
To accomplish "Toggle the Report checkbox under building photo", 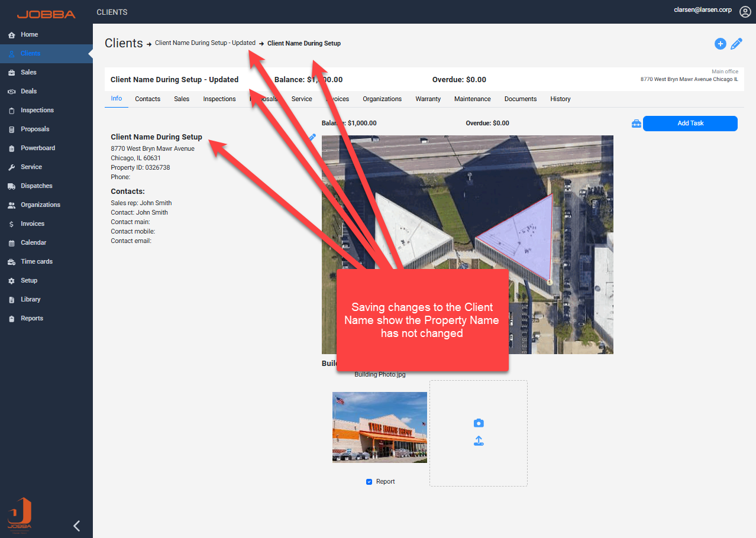I will [x=370, y=482].
